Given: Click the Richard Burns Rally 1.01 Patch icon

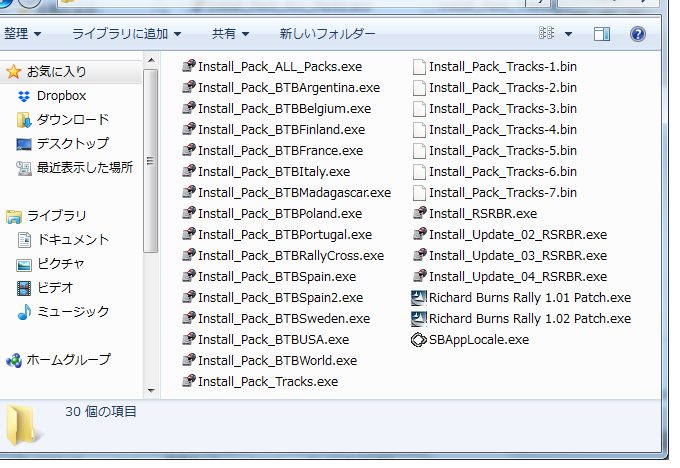Looking at the screenshot, I should 419,298.
